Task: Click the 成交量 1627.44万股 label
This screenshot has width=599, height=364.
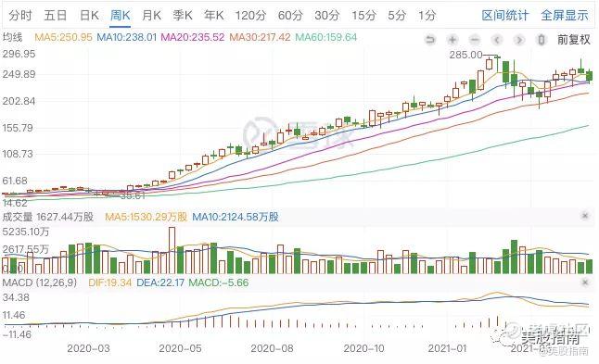Action: point(47,217)
